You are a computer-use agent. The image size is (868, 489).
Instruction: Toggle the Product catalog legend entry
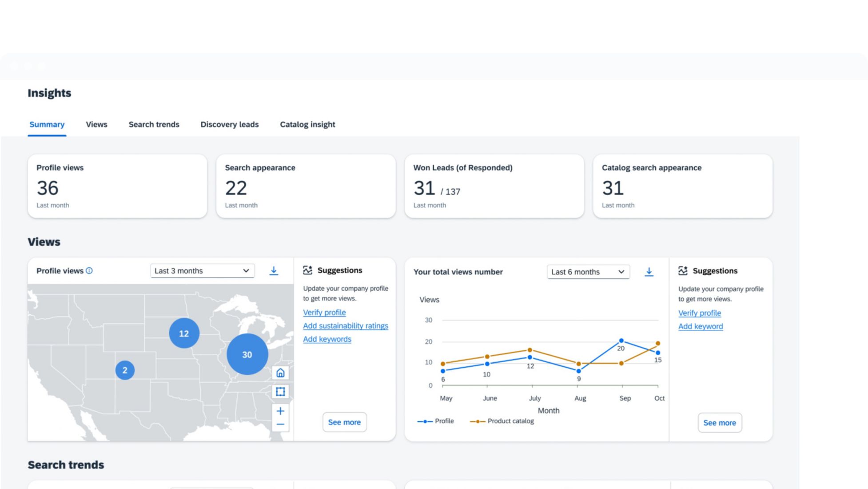(502, 421)
